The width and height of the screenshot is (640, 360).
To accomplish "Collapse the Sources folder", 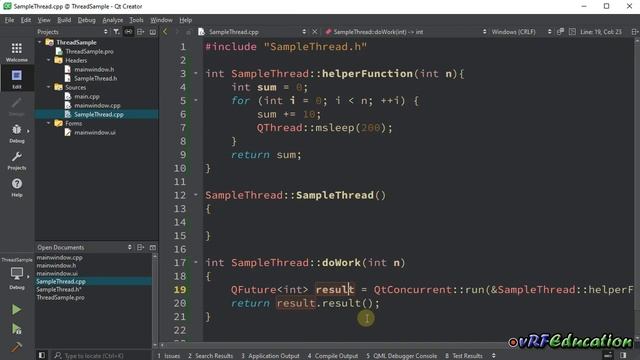I will point(49,87).
